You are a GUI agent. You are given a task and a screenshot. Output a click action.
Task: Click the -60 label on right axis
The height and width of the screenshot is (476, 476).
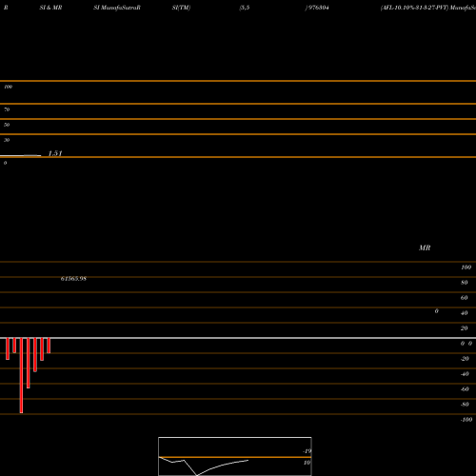pyautogui.click(x=465, y=389)
